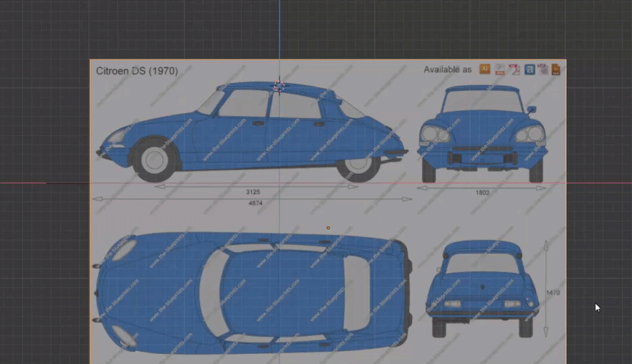Screen dimensions: 632x364
Task: Click the front view car drawing
Action: (482, 133)
